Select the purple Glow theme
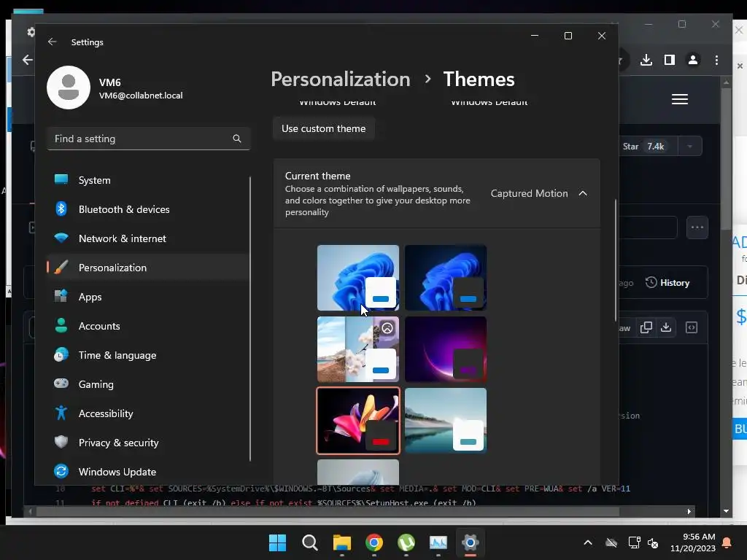Screen dimensions: 747x560 [446, 349]
